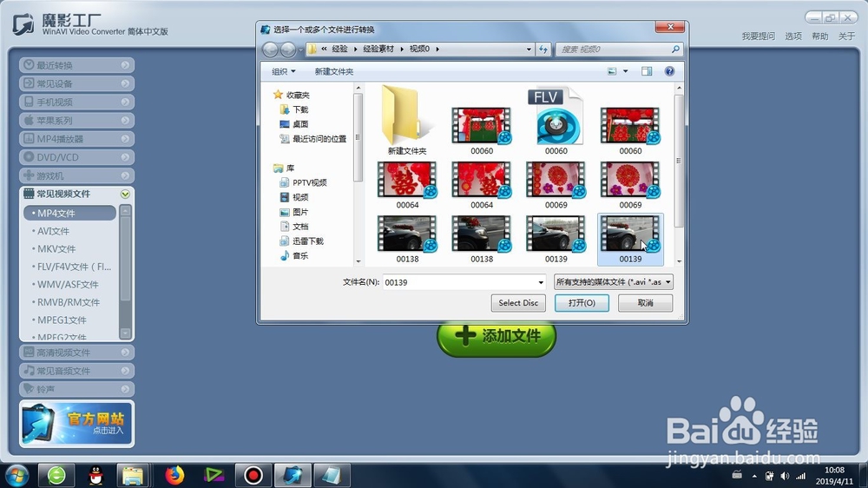
Task: Open QQ penguin icon in taskbar
Action: [95, 475]
